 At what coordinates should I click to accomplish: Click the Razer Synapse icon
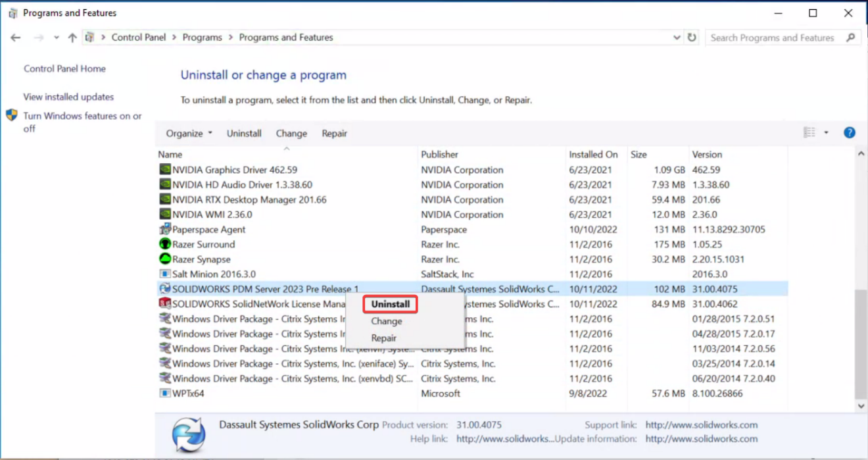(x=165, y=259)
